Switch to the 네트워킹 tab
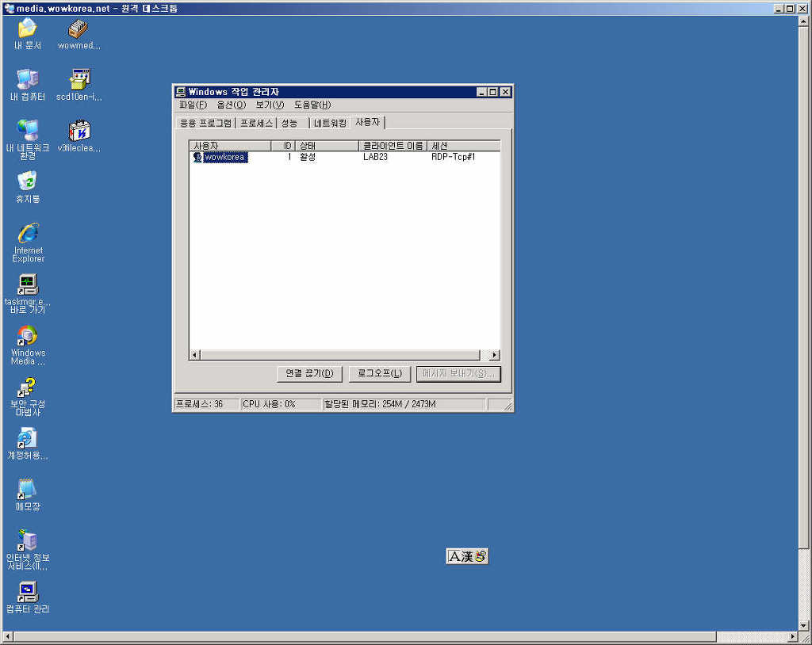The height and width of the screenshot is (645, 812). (329, 123)
